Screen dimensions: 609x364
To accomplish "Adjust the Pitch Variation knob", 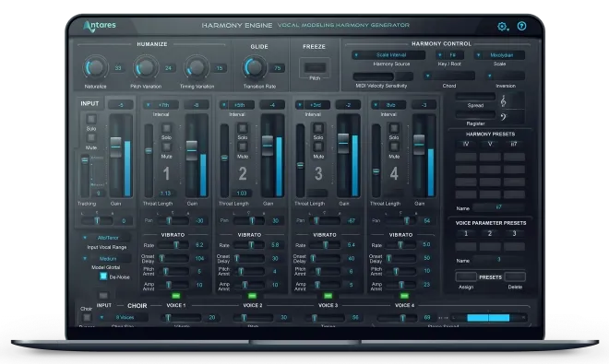I will (x=146, y=68).
